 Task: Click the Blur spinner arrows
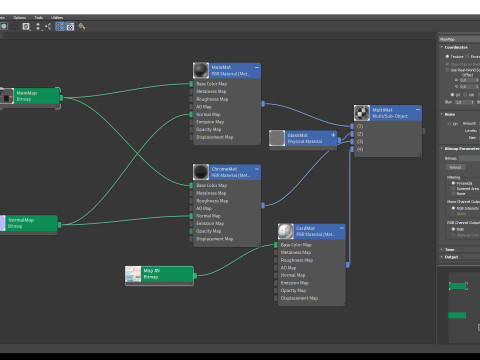473,102
